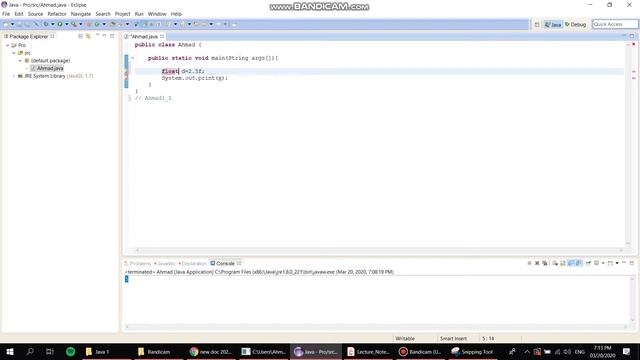Image resolution: width=640 pixels, height=360 pixels.
Task: Click the Open Type toolbar icon
Action: (x=113, y=24)
